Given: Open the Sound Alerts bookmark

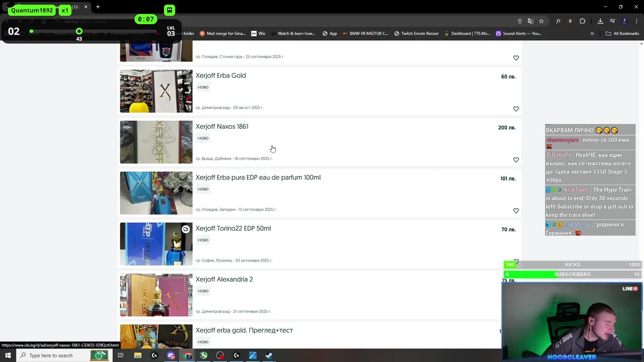Looking at the screenshot, I should pos(519,34).
